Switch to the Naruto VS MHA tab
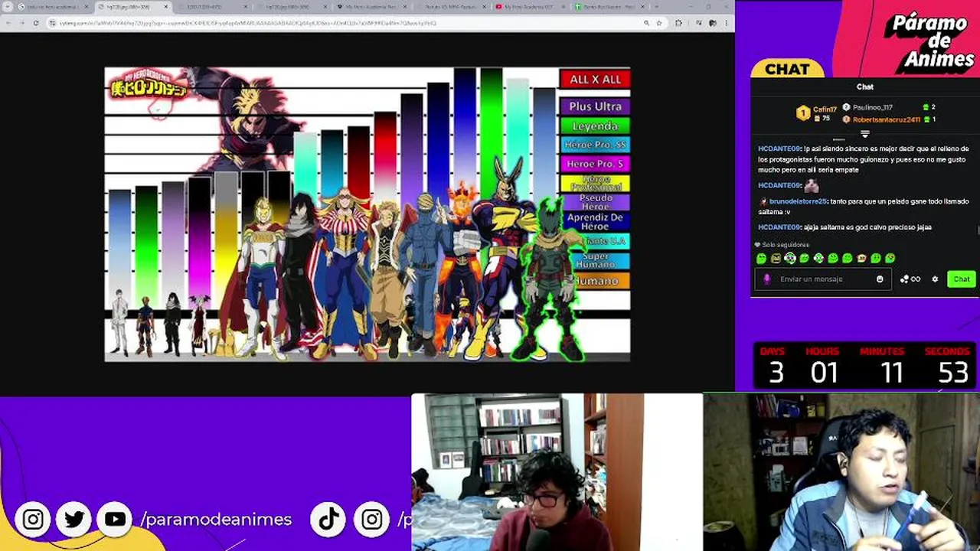The width and height of the screenshot is (980, 551). click(x=452, y=7)
